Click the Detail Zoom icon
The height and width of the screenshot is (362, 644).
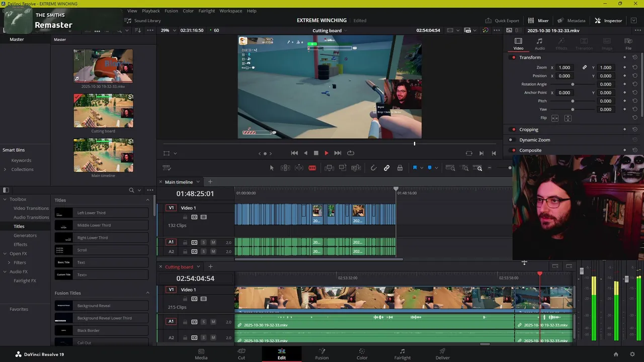coord(465,168)
